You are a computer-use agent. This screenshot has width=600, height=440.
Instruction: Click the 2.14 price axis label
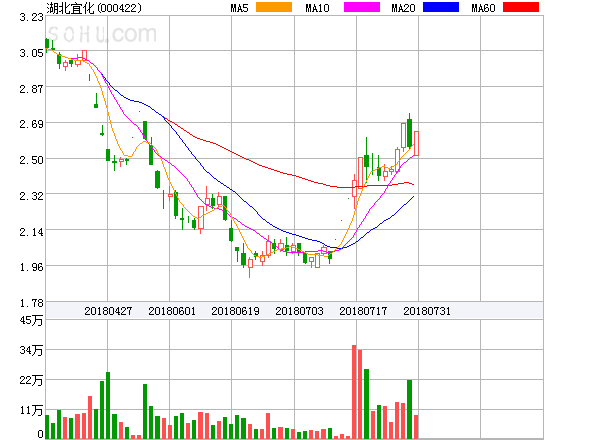point(31,232)
